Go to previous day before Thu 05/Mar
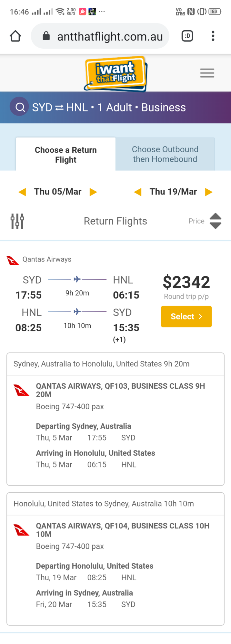Viewport: 231px width, 644px height. click(22, 192)
